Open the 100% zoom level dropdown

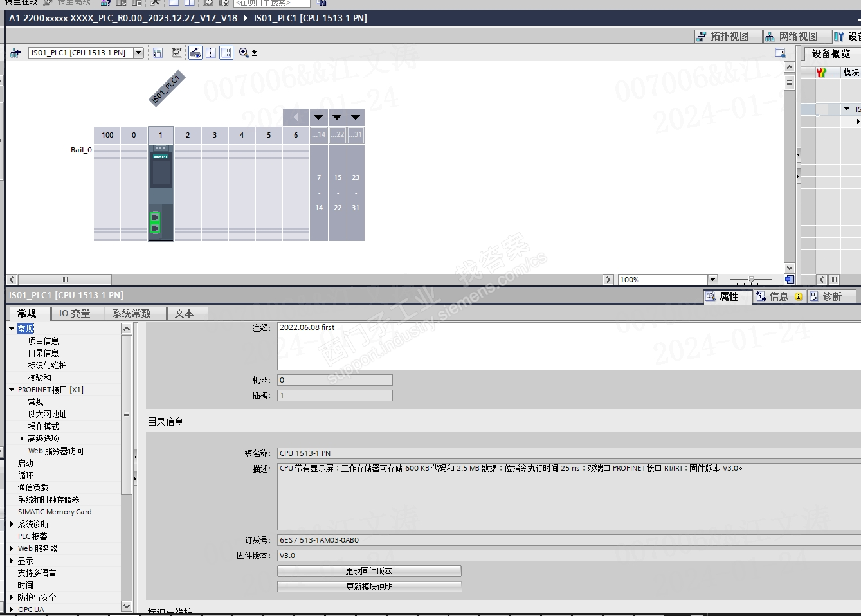click(x=712, y=280)
